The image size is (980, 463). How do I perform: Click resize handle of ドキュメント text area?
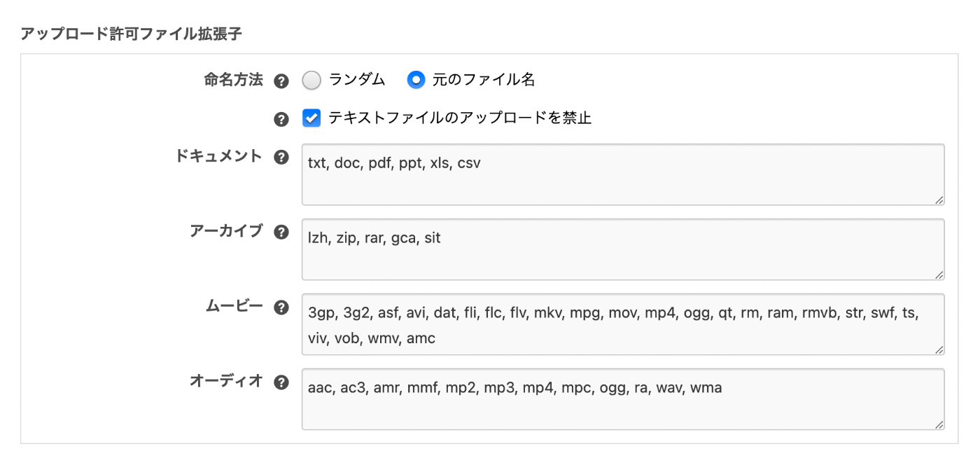click(x=939, y=200)
